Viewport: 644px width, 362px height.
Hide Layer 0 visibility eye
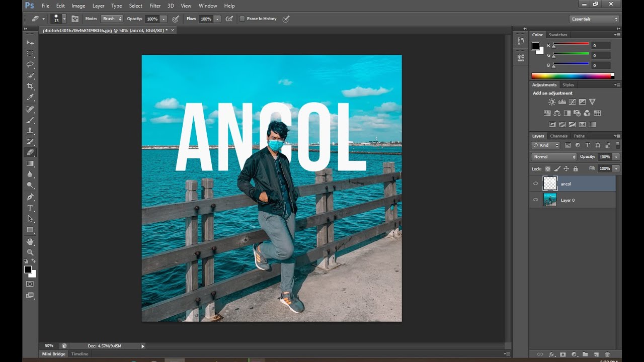[x=535, y=200]
